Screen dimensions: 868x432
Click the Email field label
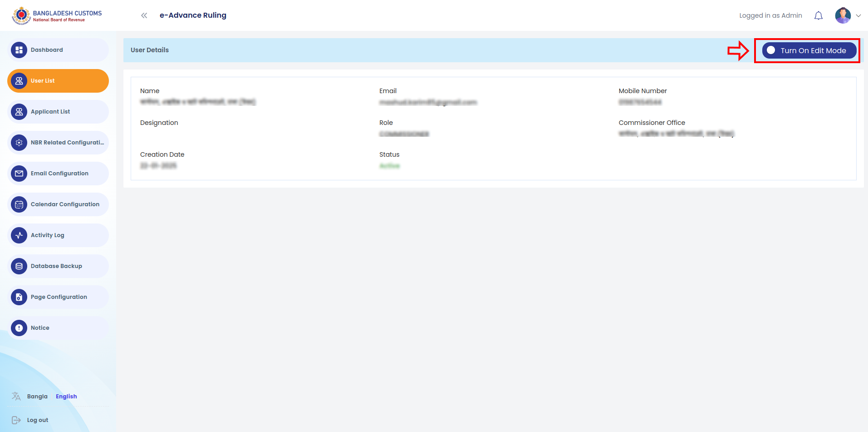click(x=388, y=91)
